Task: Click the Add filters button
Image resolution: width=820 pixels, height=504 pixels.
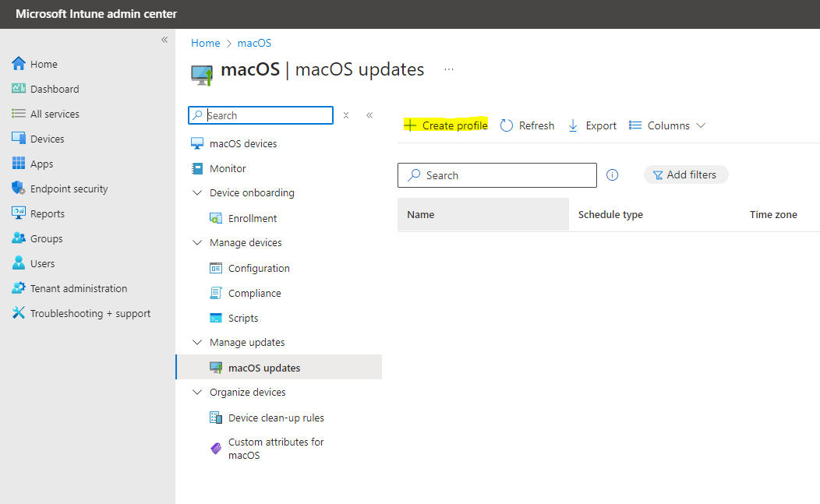Action: 686,174
